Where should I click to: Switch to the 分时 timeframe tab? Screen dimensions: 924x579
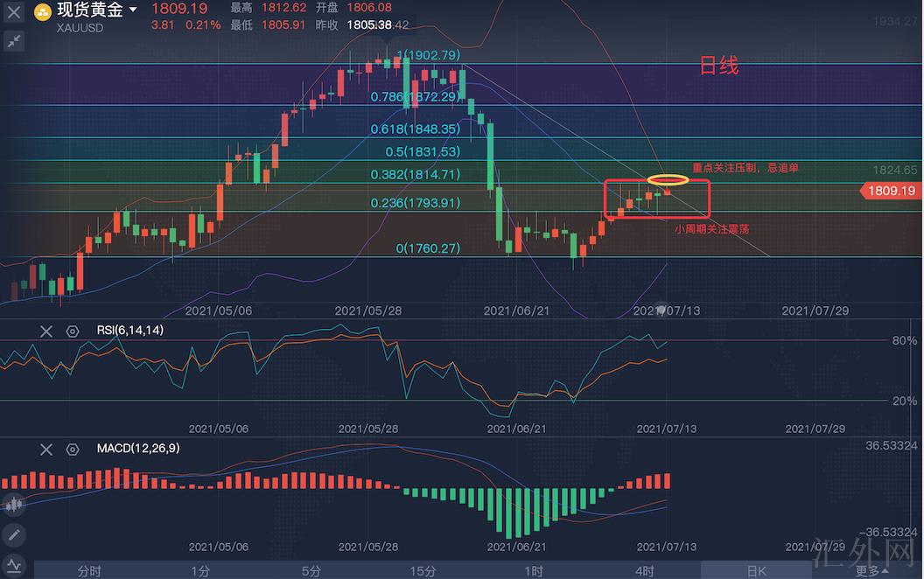89,571
